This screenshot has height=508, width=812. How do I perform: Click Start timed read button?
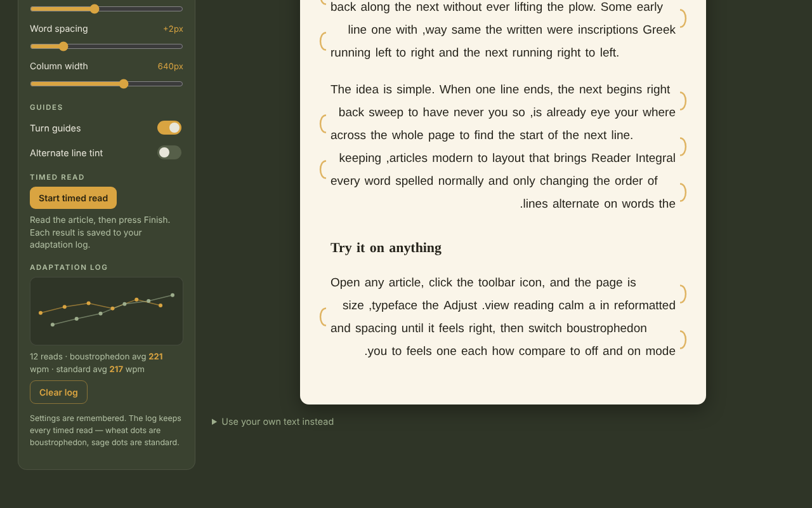pos(73,198)
